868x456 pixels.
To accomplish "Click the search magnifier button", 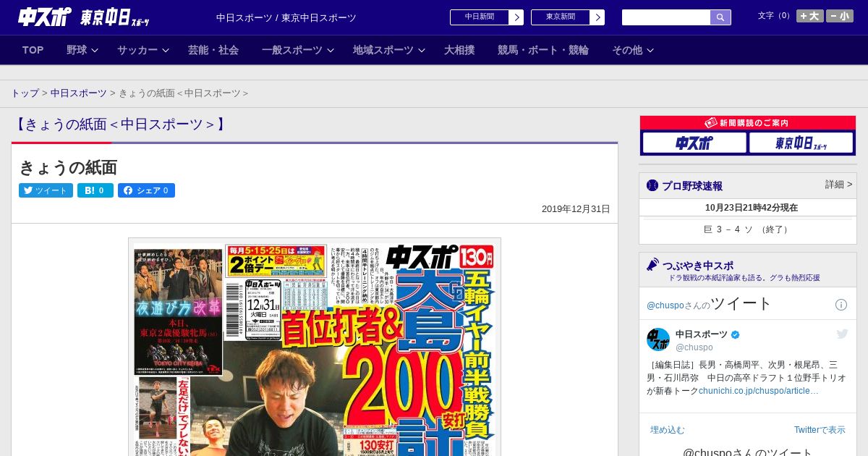I will (720, 17).
